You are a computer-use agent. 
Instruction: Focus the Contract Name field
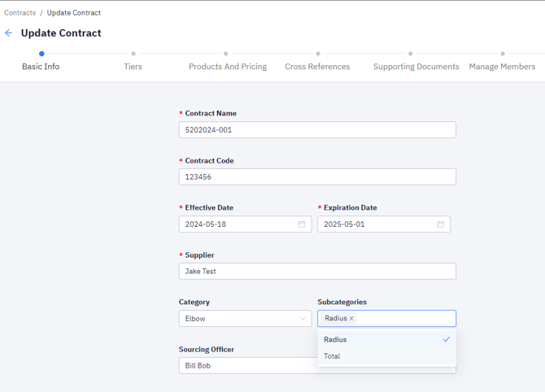pyautogui.click(x=317, y=130)
